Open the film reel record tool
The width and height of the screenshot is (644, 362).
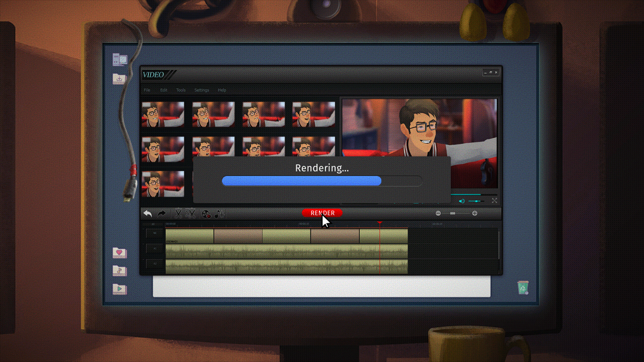click(x=206, y=214)
